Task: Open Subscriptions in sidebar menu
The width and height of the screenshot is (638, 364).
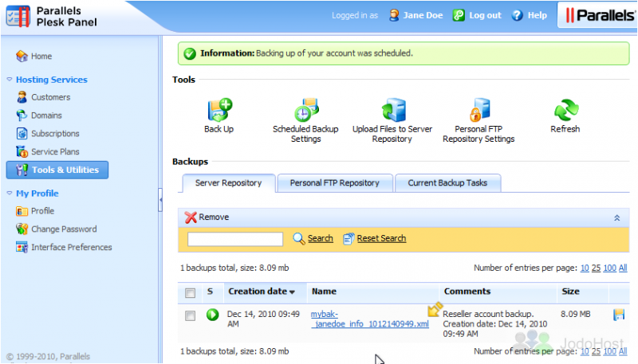Action: (55, 133)
